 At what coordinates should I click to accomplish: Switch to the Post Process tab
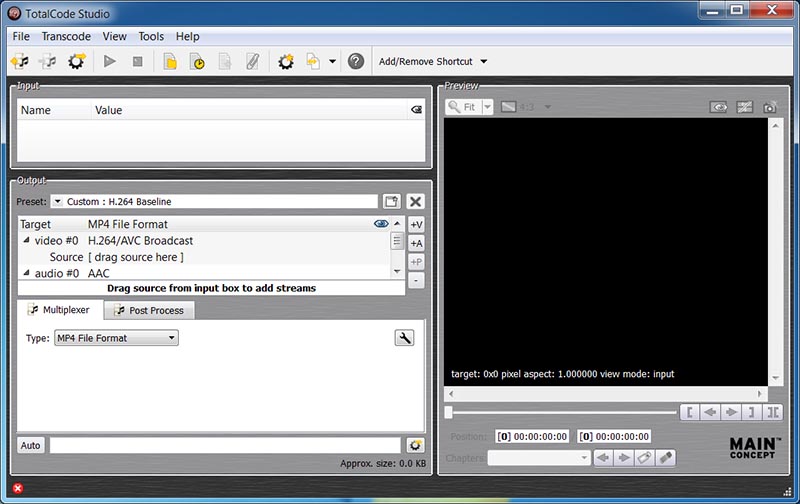coord(149,310)
